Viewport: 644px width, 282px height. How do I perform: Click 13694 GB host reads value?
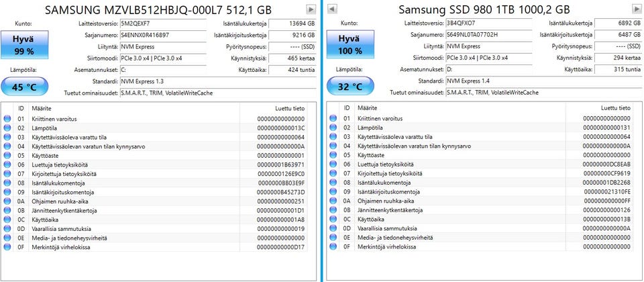(293, 23)
